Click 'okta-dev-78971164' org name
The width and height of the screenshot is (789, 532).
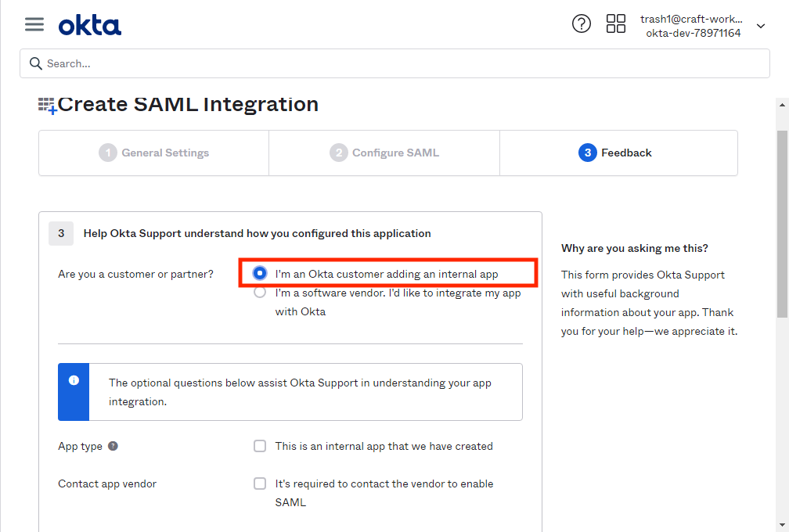click(693, 33)
